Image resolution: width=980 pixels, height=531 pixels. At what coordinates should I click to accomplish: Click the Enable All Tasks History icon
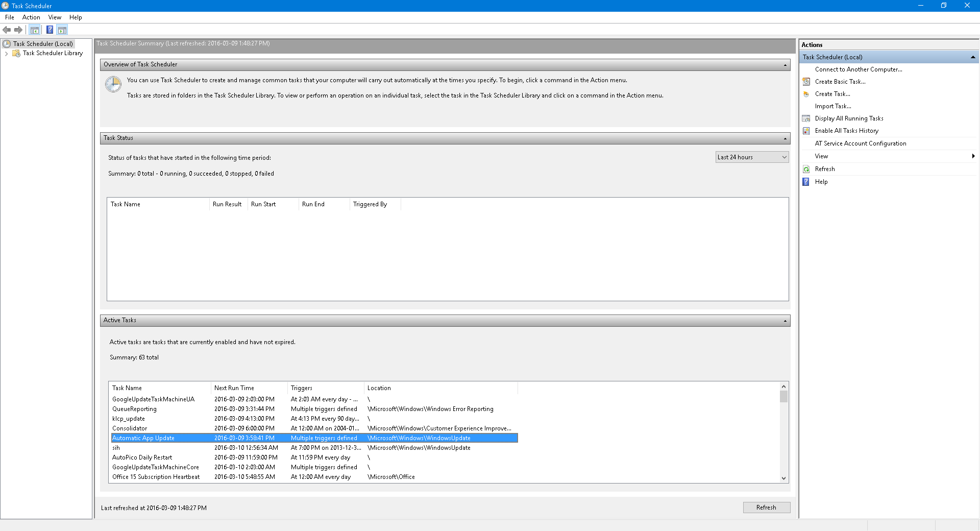click(806, 131)
